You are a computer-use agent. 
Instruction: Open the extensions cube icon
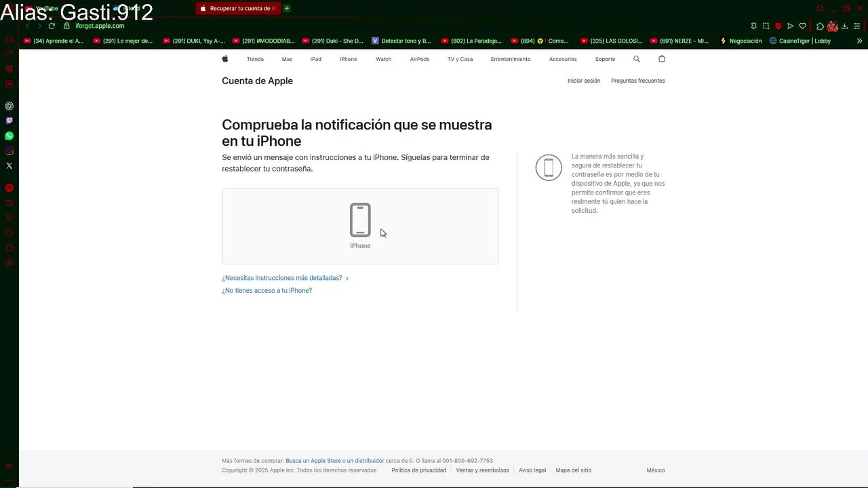(821, 26)
